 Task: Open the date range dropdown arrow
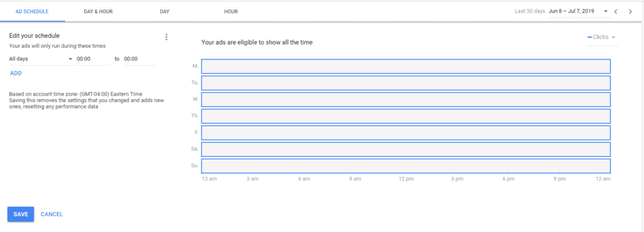pyautogui.click(x=606, y=11)
